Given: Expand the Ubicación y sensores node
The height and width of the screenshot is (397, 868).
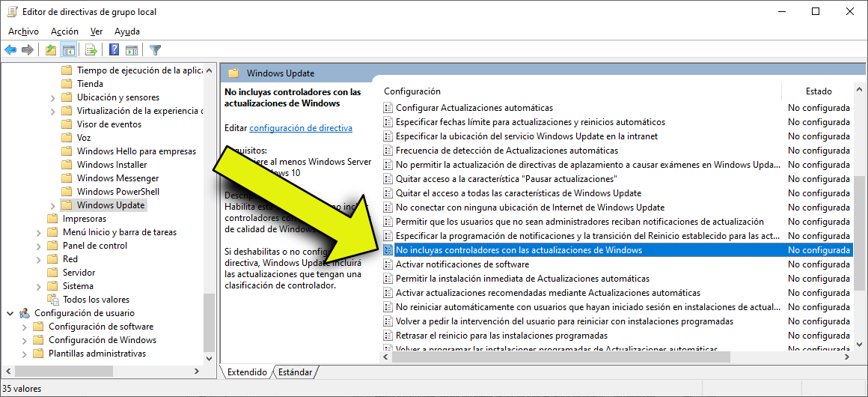Looking at the screenshot, I should [52, 97].
